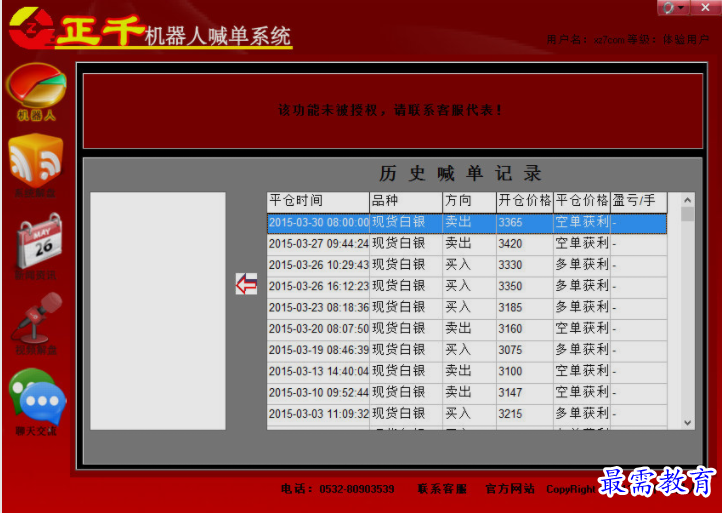722x513 pixels.
Task: Click the 历史喊单记录 heading
Action: [460, 174]
